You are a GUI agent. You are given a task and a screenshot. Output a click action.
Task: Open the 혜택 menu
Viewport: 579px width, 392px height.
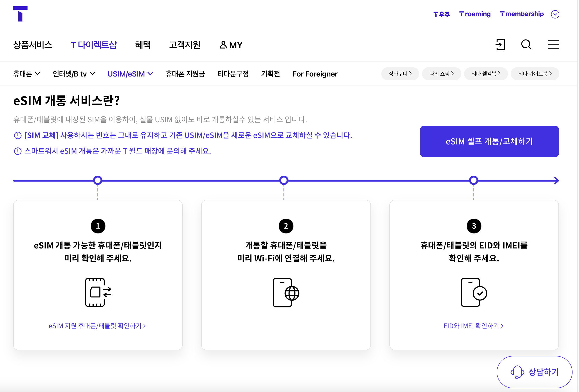click(143, 45)
